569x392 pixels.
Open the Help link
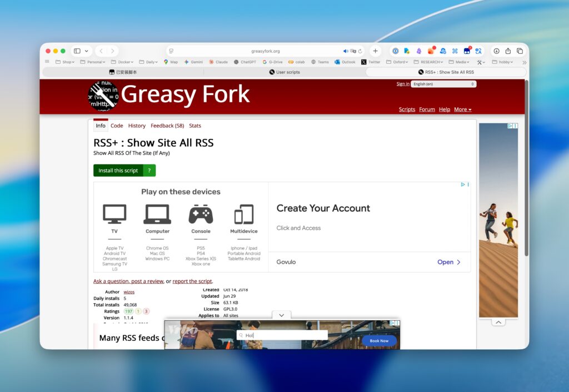[x=445, y=109]
